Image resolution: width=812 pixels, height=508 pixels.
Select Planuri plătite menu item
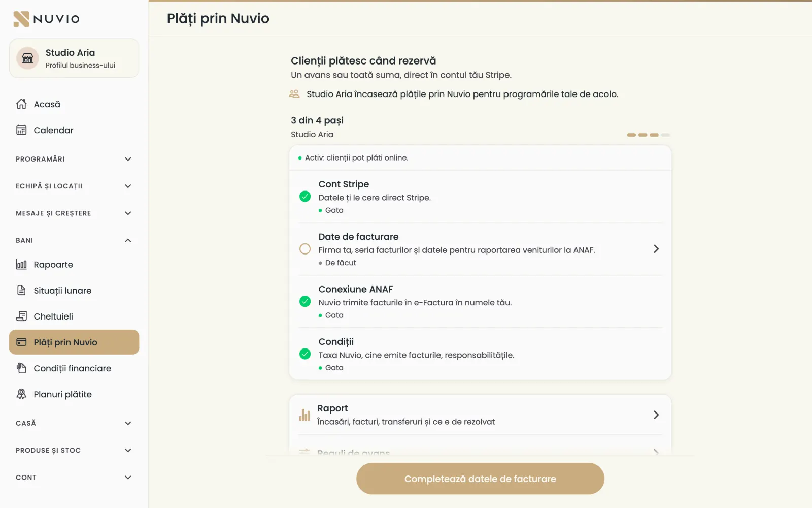pos(74,394)
